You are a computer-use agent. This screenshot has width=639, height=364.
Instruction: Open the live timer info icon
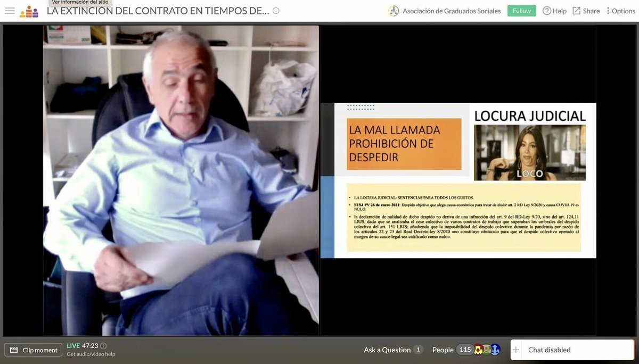coord(103,346)
